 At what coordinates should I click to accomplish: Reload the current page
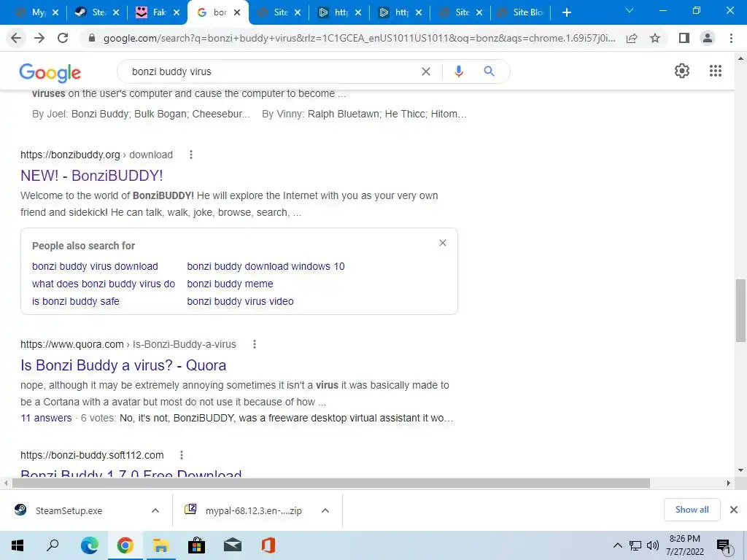tap(63, 38)
